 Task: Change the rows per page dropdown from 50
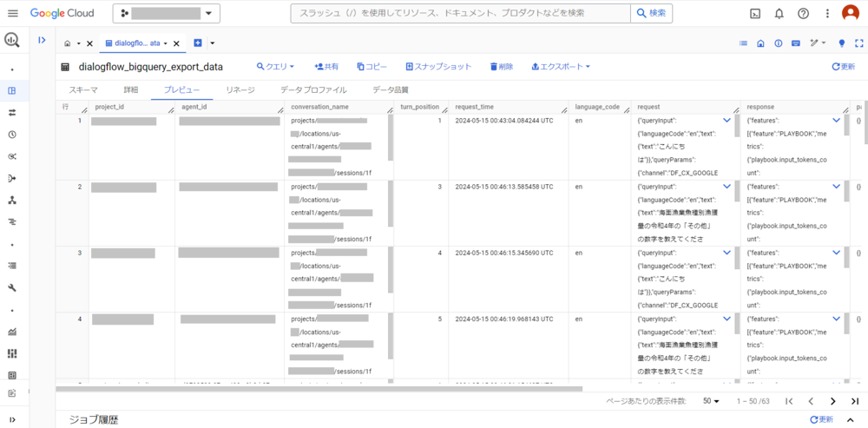(x=712, y=401)
